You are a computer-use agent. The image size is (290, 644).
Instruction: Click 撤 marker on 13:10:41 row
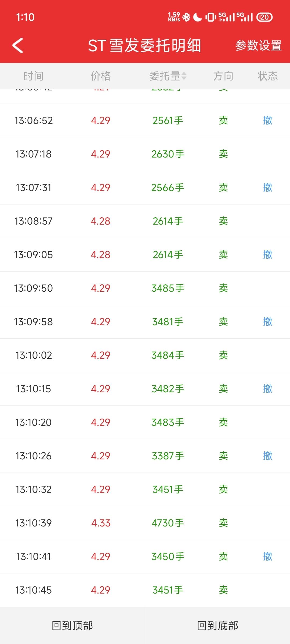pos(268,556)
